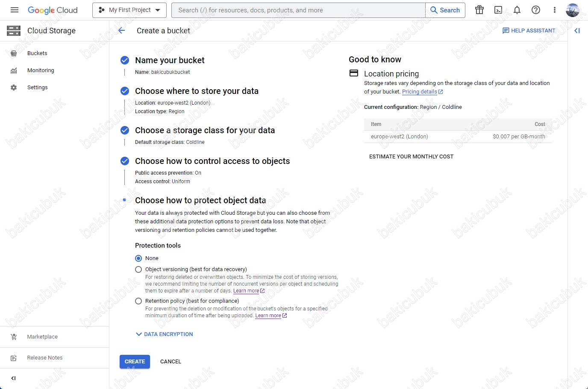Click the store your data checkmark

pos(125,91)
